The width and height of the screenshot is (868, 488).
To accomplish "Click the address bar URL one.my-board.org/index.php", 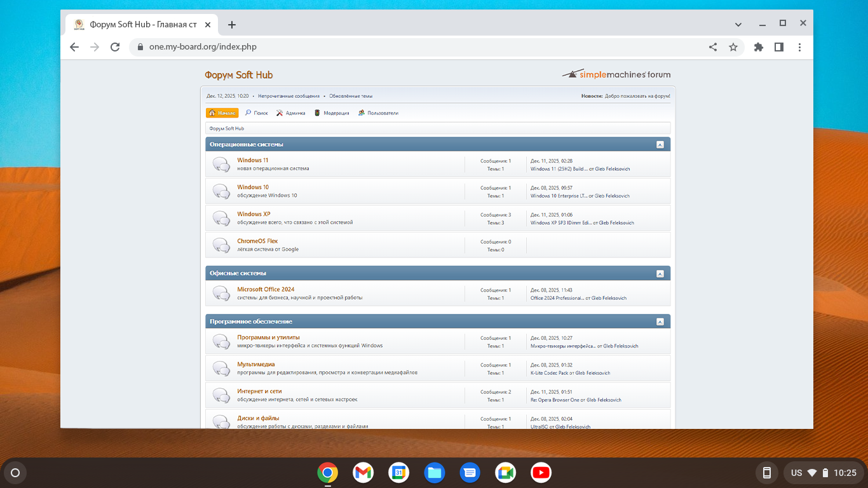I will click(203, 47).
